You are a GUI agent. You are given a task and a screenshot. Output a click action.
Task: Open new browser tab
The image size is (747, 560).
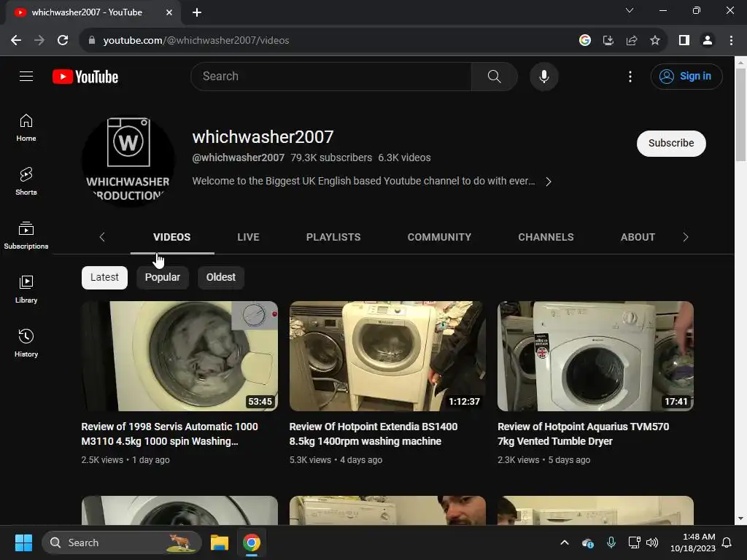[x=197, y=12]
